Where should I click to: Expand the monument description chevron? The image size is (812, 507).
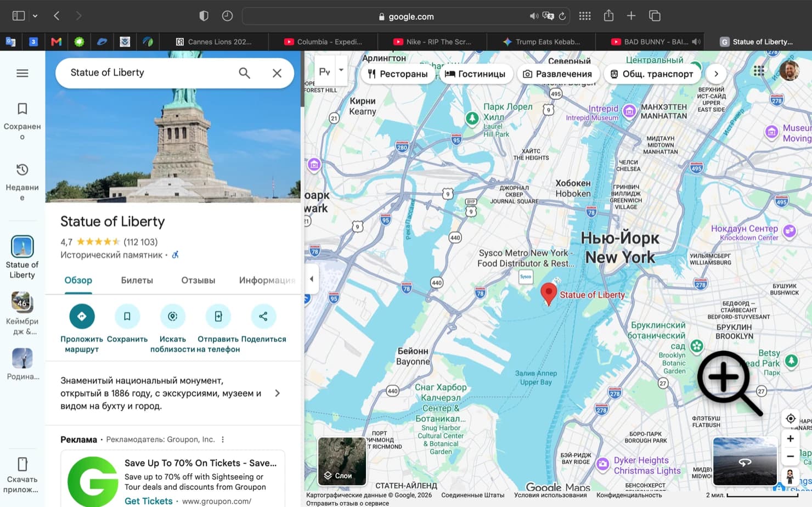click(278, 393)
